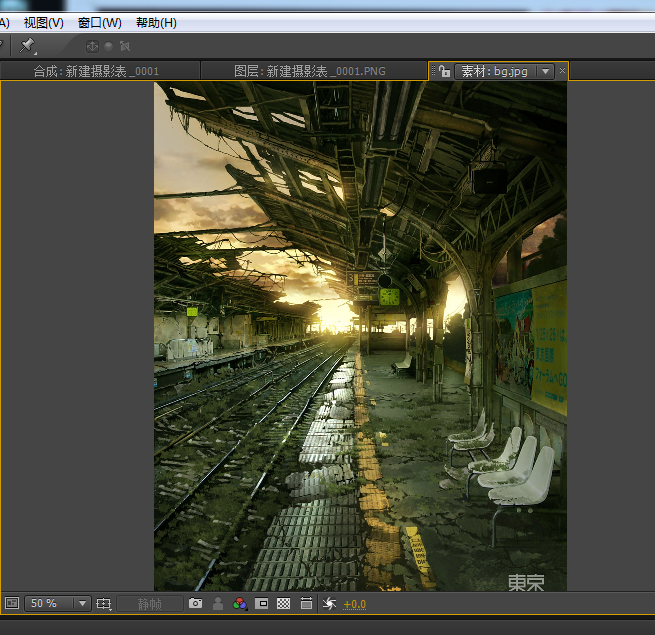Switch to the 合成: 新建摄影表_0001 tab
The image size is (655, 635).
tap(96, 71)
